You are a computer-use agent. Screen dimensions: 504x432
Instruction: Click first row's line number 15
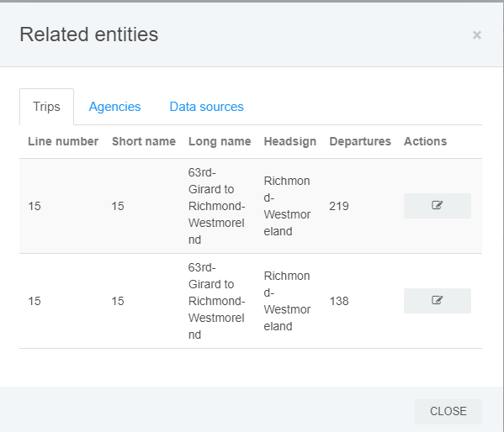(x=34, y=206)
